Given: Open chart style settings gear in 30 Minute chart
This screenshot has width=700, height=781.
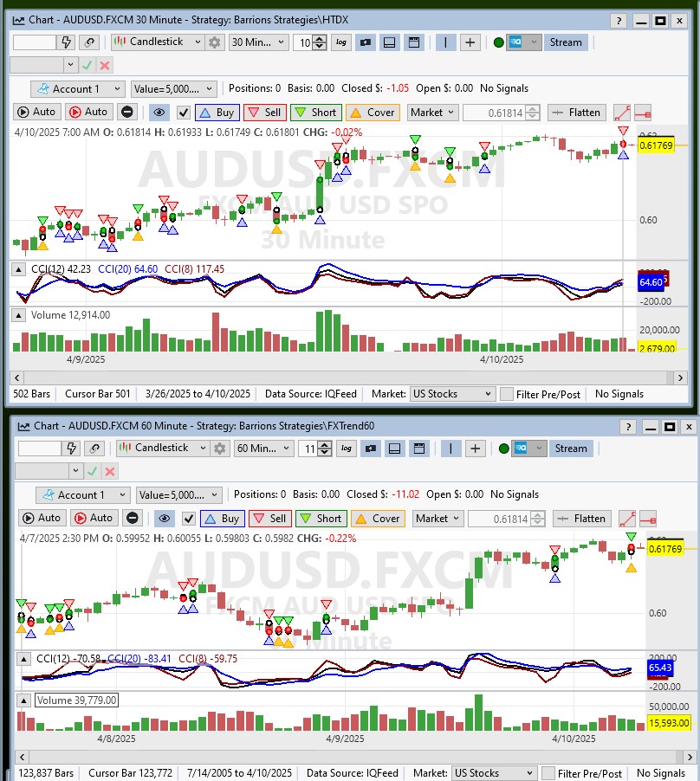Looking at the screenshot, I should [214, 42].
